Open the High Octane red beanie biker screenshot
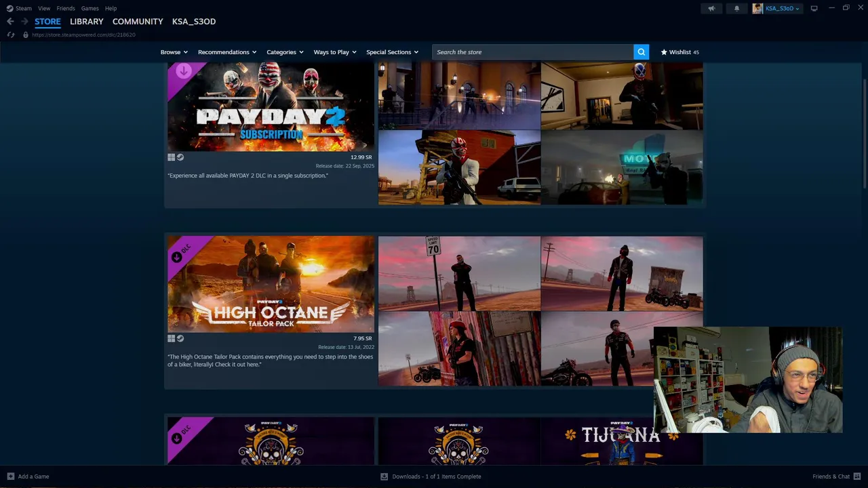 pyautogui.click(x=459, y=348)
